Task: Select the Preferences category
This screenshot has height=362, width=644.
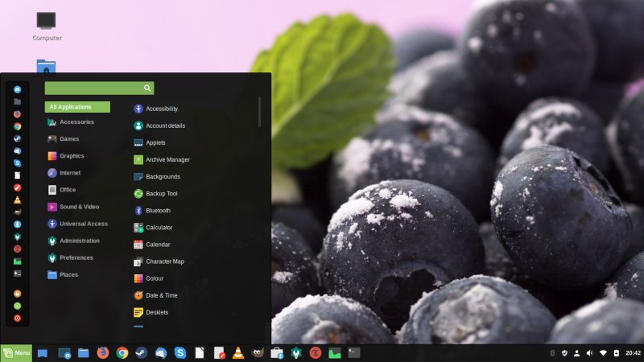Action: tap(77, 257)
